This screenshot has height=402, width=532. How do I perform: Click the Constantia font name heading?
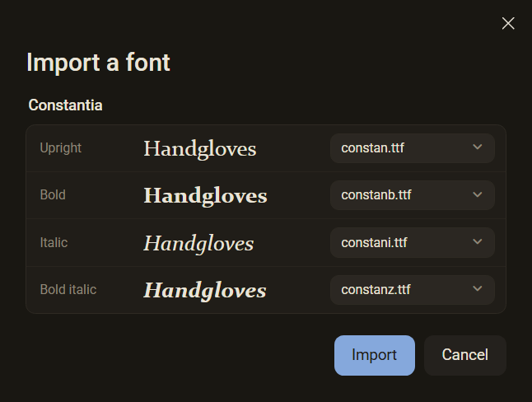(x=65, y=105)
